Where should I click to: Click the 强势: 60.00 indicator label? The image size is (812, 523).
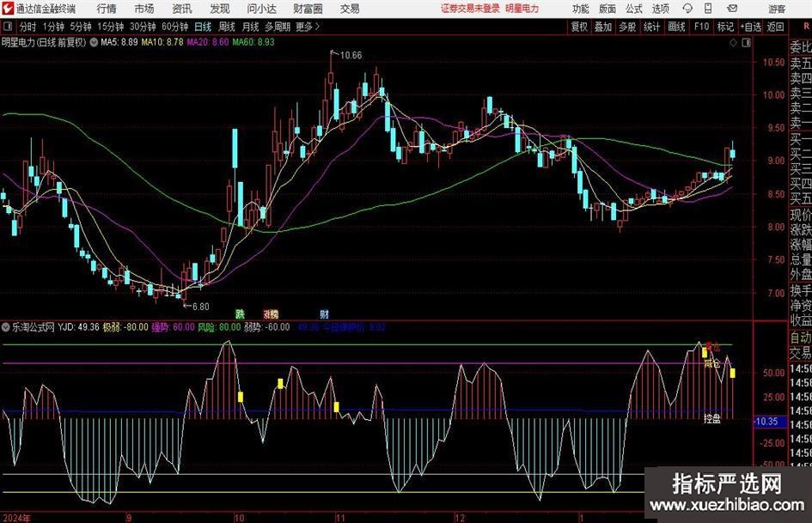tap(173, 327)
